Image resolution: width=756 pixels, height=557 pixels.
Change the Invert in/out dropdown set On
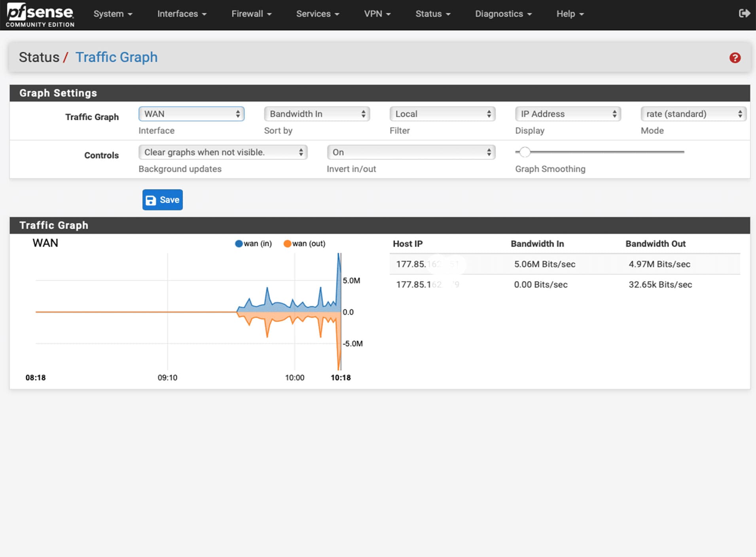pyautogui.click(x=411, y=152)
